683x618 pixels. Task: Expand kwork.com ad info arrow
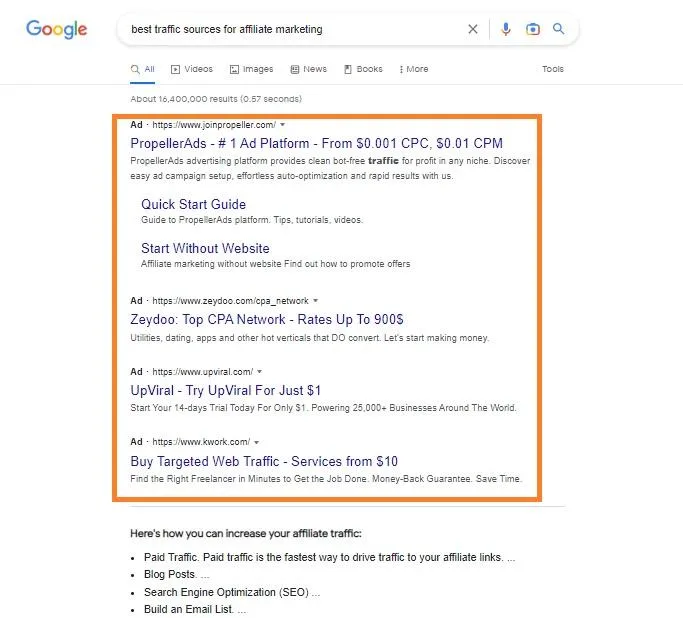coord(257,442)
